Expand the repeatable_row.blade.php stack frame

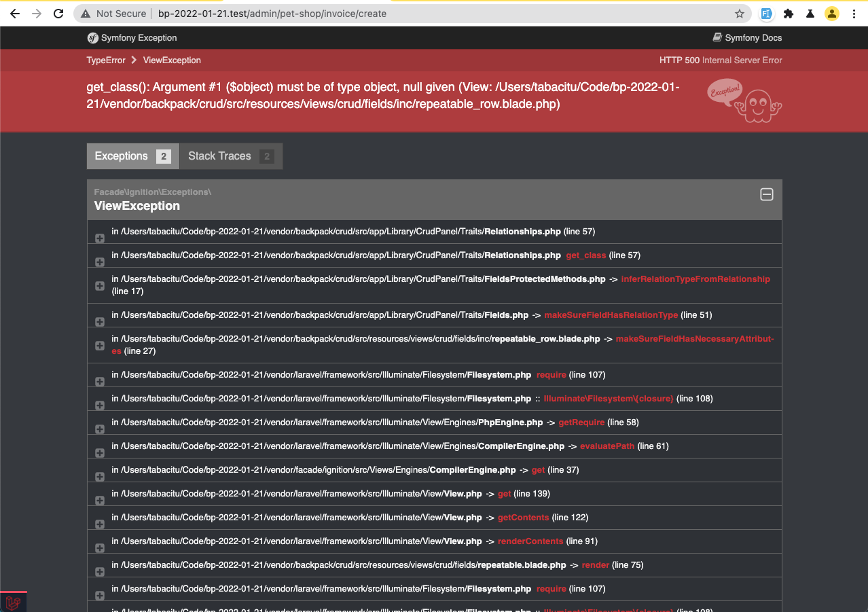pos(99,345)
